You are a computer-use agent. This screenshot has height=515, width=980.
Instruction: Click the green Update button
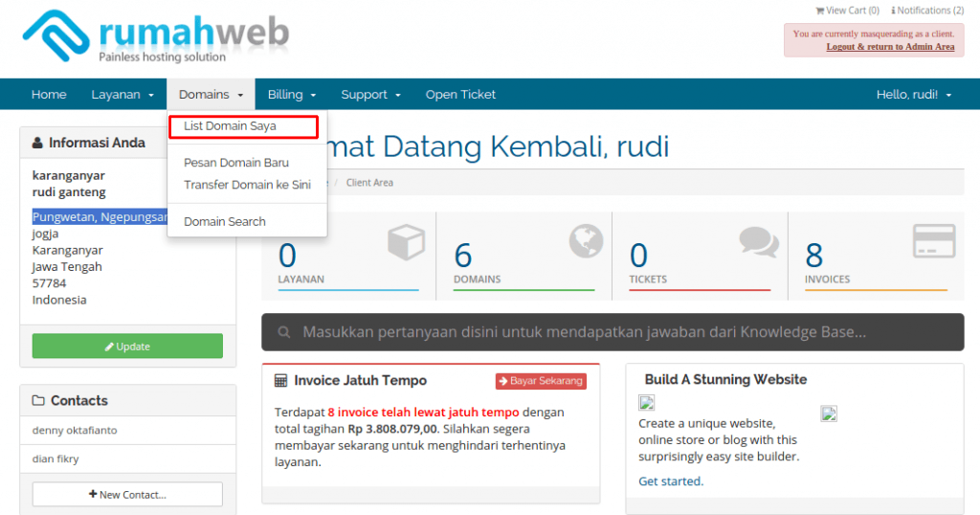(x=127, y=347)
